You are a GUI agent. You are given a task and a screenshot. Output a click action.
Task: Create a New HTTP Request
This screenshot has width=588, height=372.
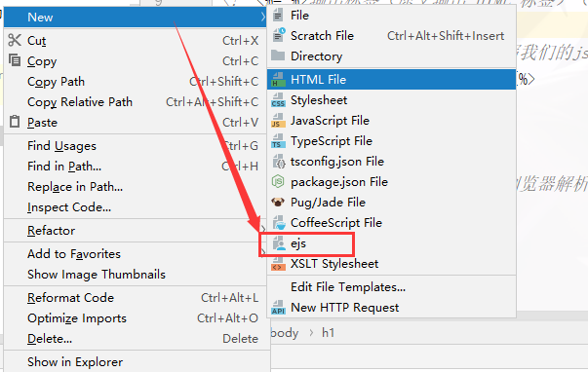click(x=391, y=307)
